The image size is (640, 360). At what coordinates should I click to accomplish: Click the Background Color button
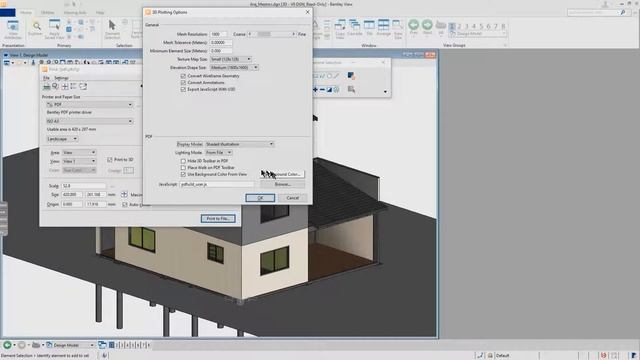(x=282, y=174)
